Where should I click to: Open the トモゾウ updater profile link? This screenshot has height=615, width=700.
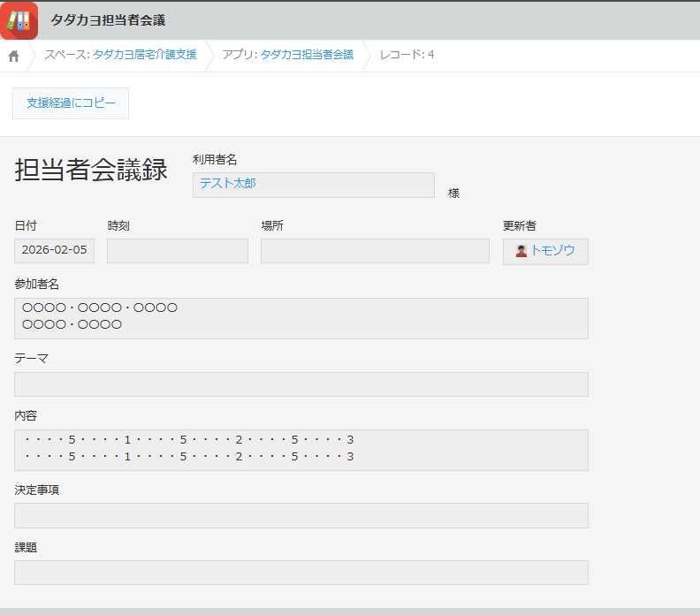[x=552, y=251]
